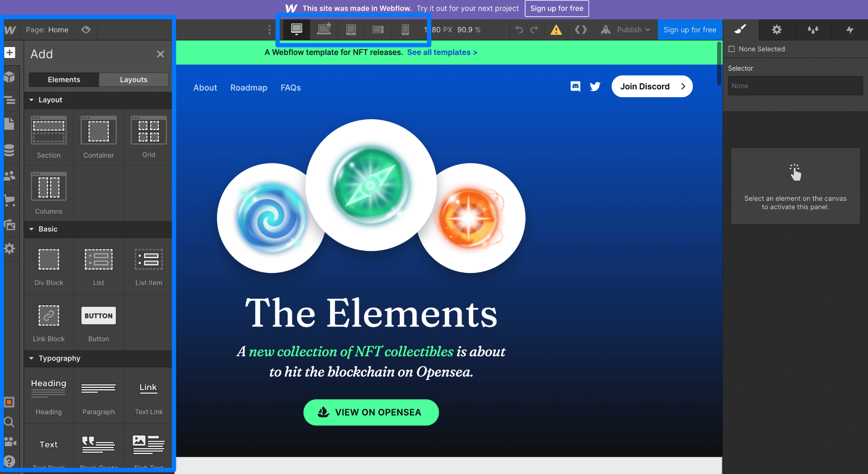Click the Page Home label link
This screenshot has width=868, height=474.
(48, 28)
